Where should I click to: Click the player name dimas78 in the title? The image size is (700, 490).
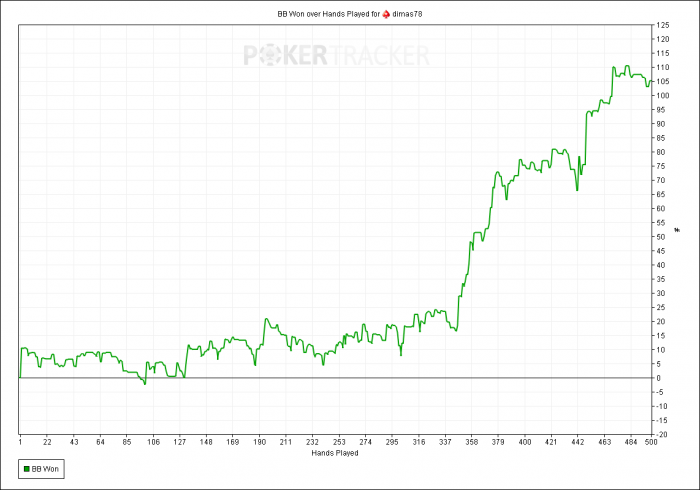[407, 14]
